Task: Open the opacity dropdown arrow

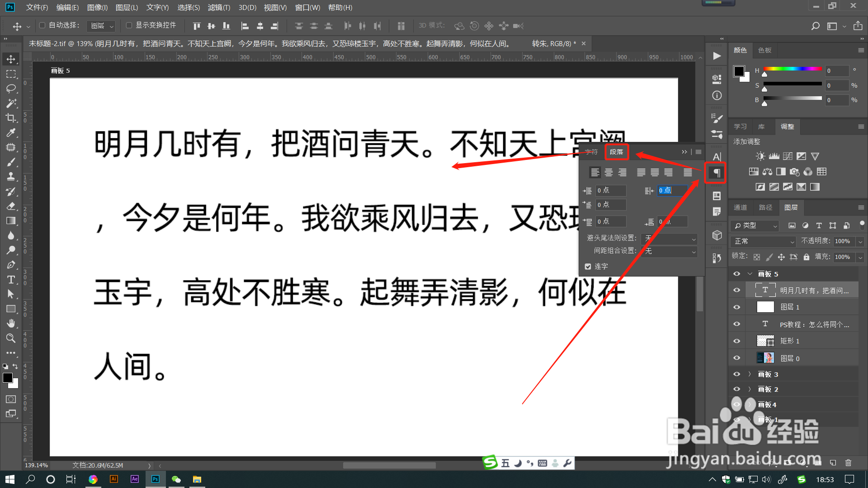Action: [x=860, y=241]
